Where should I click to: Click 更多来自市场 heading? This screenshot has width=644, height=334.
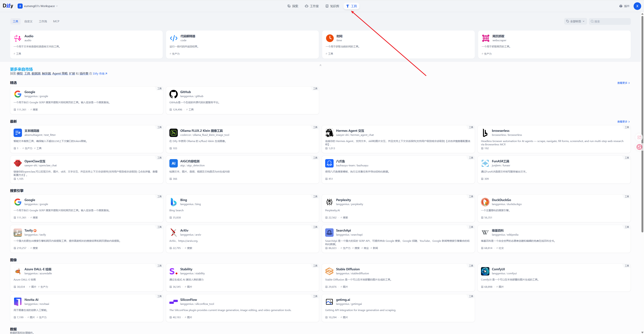click(21, 69)
